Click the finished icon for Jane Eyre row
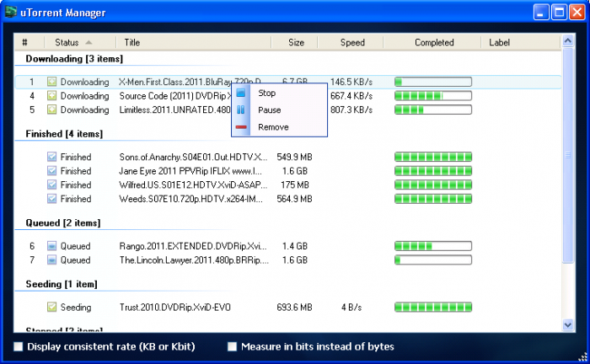Image resolution: width=590 pixels, height=364 pixels. [x=51, y=171]
